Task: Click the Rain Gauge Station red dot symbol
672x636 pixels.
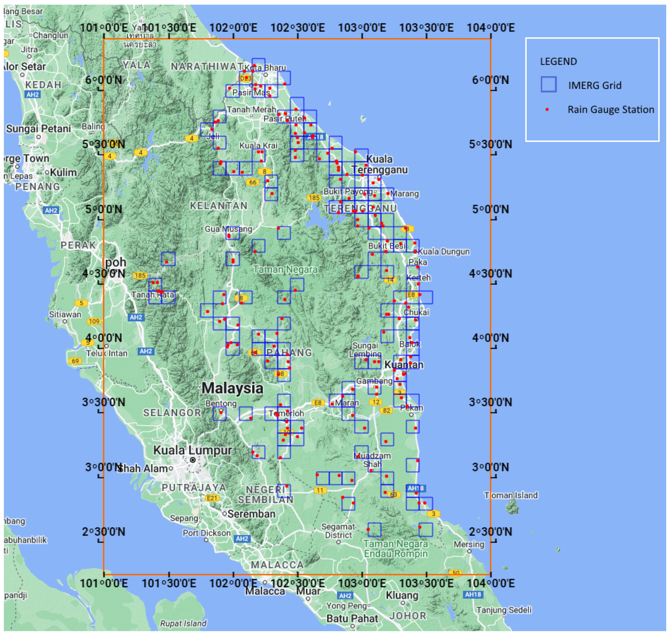Action: pos(547,110)
